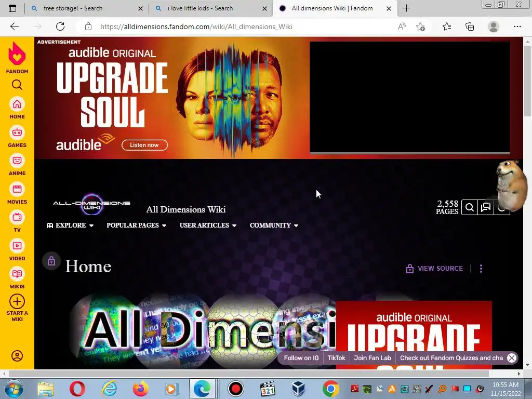532x399 pixels.
Task: Open the wiki Discuss chat icon
Action: [x=486, y=207]
